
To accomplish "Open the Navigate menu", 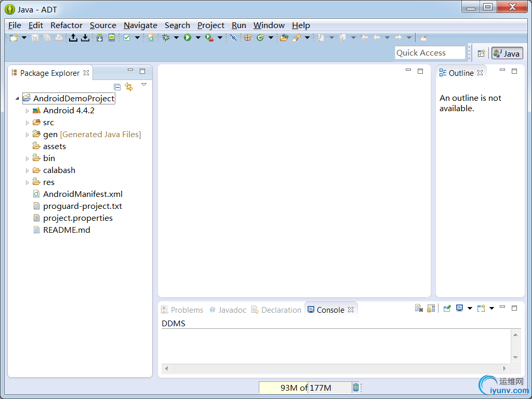I will coord(140,25).
